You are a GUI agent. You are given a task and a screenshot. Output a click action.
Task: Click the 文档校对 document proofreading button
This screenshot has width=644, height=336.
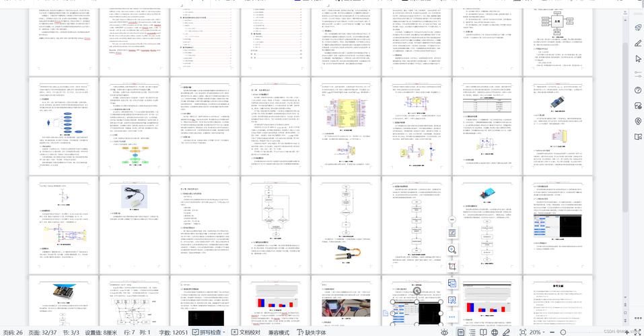click(x=246, y=332)
